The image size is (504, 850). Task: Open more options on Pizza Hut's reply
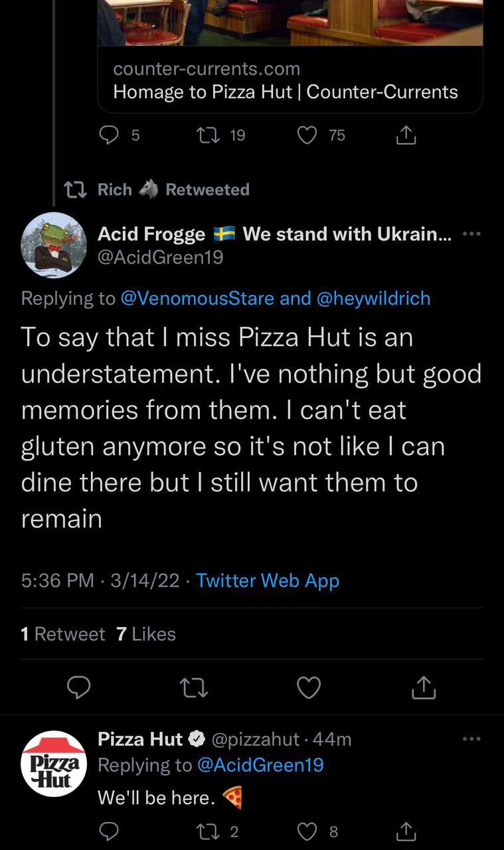click(x=470, y=738)
